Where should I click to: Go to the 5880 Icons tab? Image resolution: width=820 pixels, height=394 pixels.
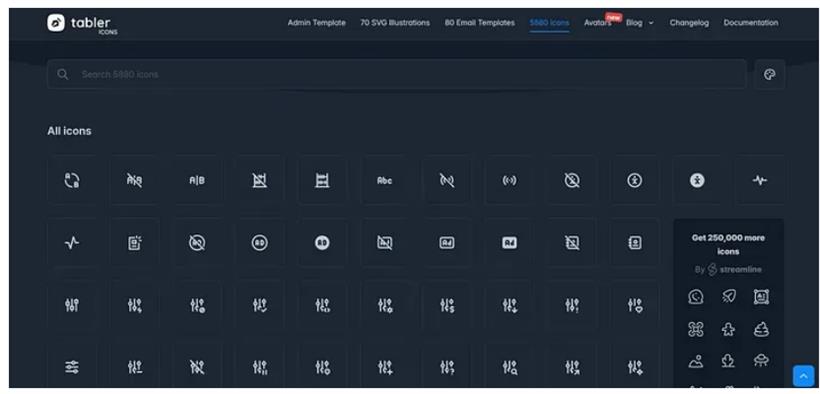point(549,22)
